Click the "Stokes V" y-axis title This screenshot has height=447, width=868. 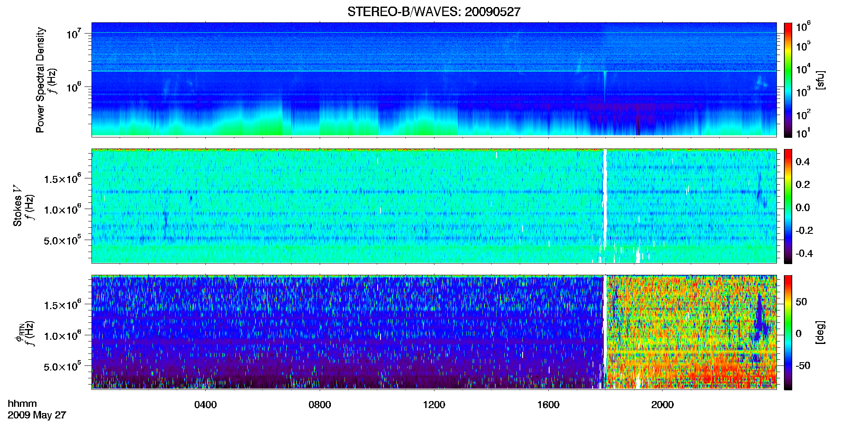[x=17, y=205]
